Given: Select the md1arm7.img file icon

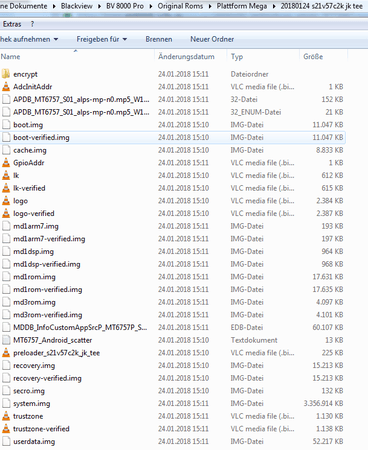Looking at the screenshot, I should (6, 226).
